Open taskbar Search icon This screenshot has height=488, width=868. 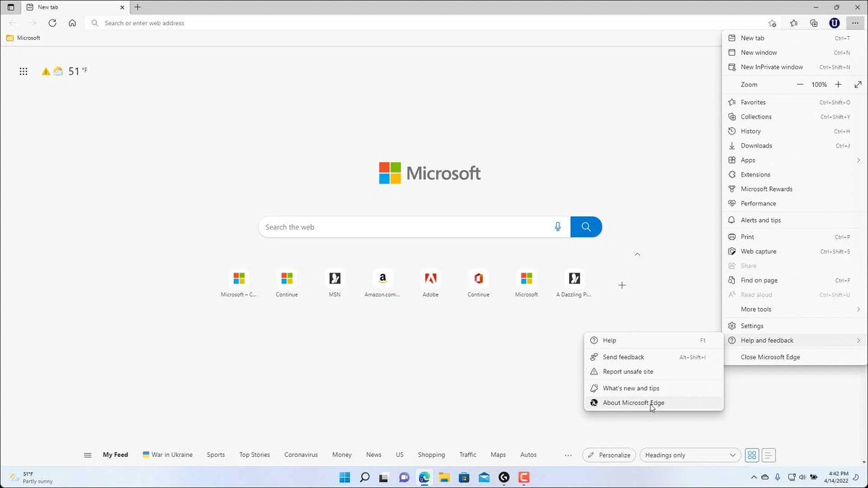(365, 478)
